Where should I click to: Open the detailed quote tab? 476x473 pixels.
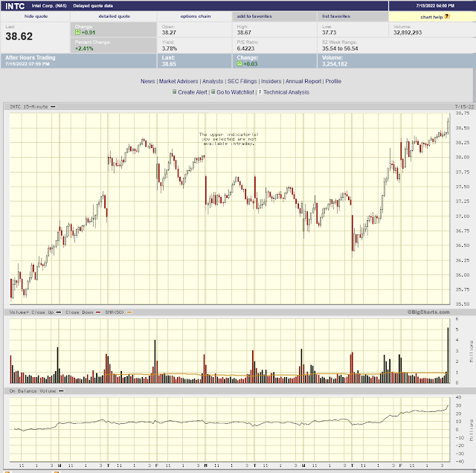click(x=114, y=16)
